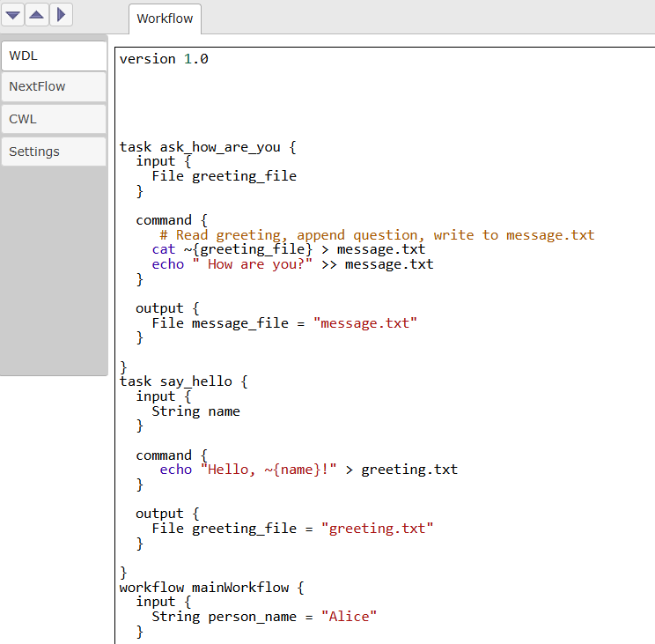Click 'task say_hello {' line

coord(184,381)
